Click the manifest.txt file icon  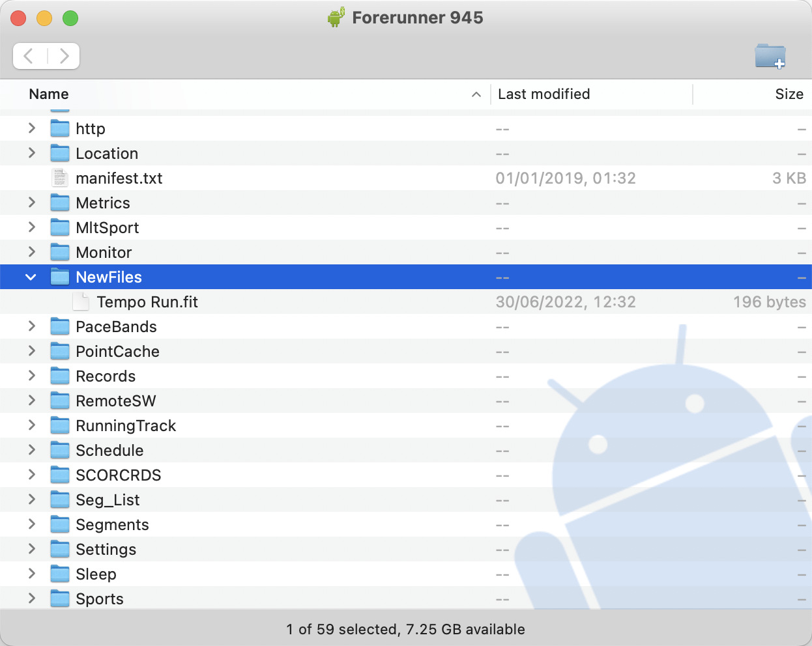coord(60,178)
